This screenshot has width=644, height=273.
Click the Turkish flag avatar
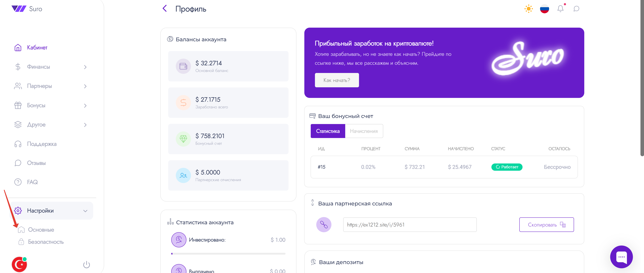click(19, 264)
